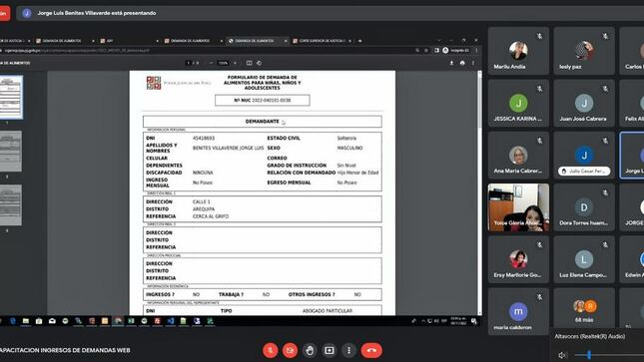644x362 pixels.
Task: Click Yoice Gloria video tile
Action: point(518,207)
